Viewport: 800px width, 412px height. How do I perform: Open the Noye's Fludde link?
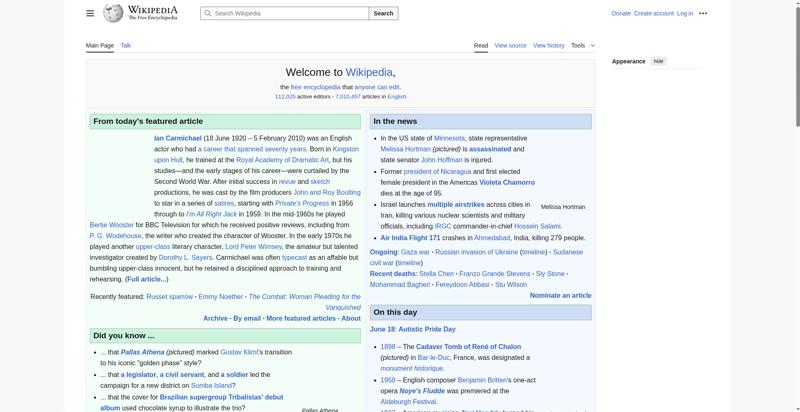point(422,391)
